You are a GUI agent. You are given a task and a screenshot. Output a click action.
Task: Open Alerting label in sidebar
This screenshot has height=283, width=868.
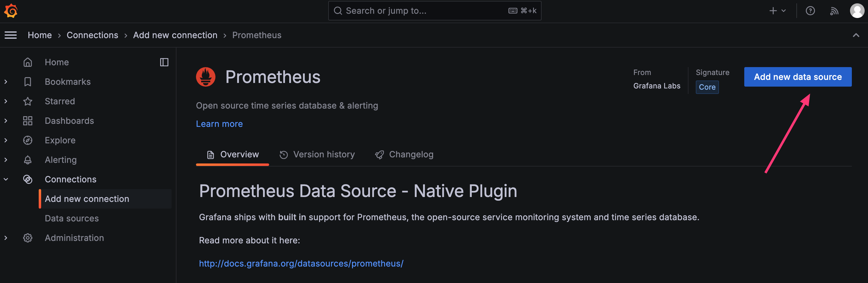point(61,160)
